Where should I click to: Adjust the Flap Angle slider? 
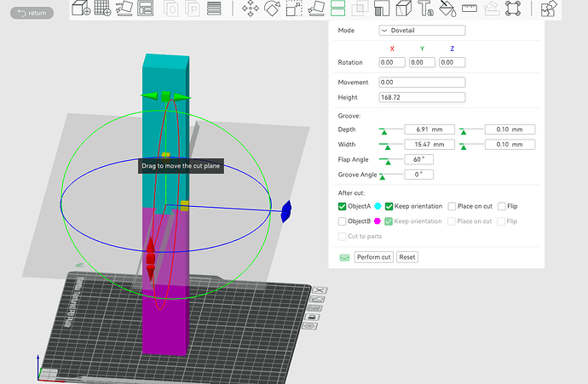388,161
